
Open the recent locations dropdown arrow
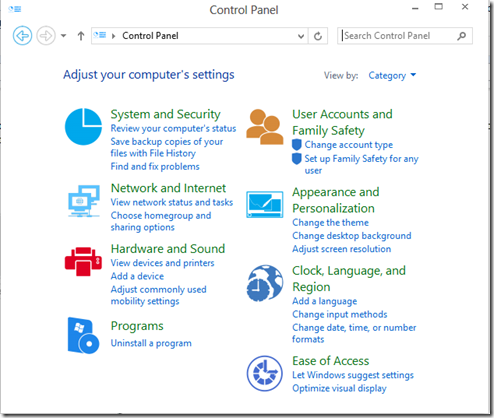pos(63,36)
